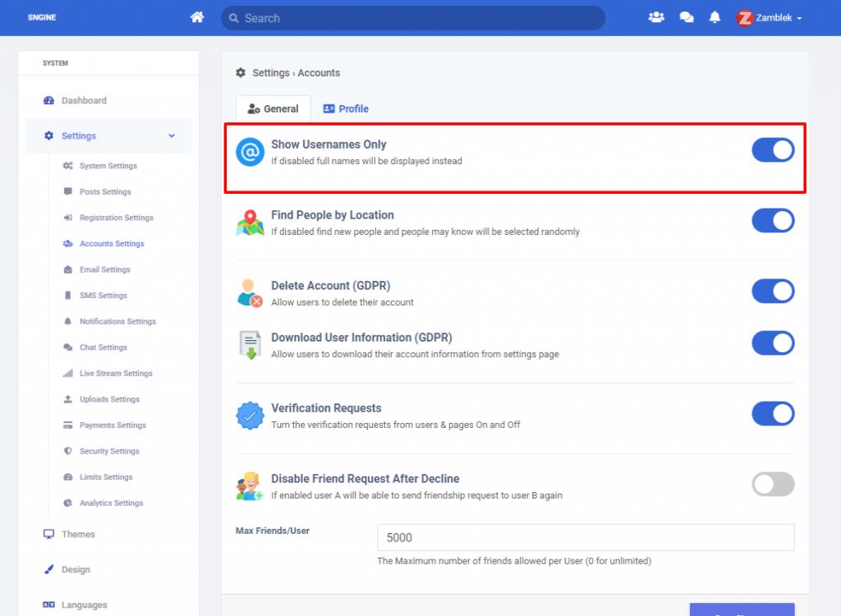The height and width of the screenshot is (616, 841).
Task: Click the home icon in top bar
Action: 197,17
